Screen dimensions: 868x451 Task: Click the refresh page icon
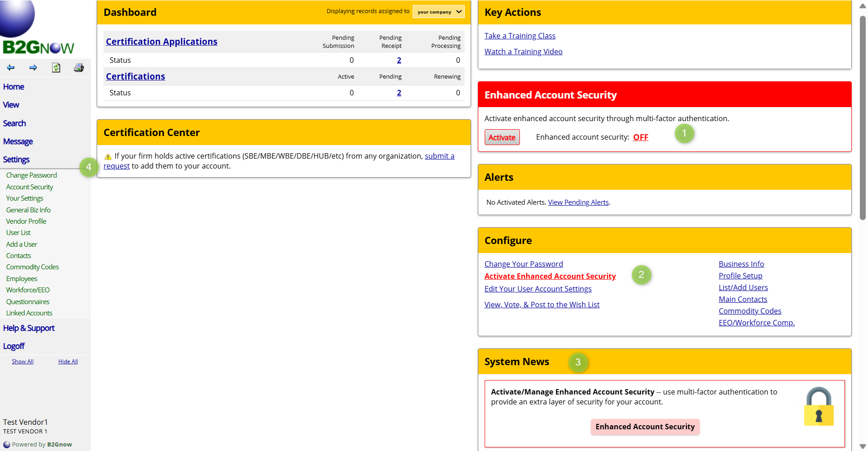tap(56, 68)
